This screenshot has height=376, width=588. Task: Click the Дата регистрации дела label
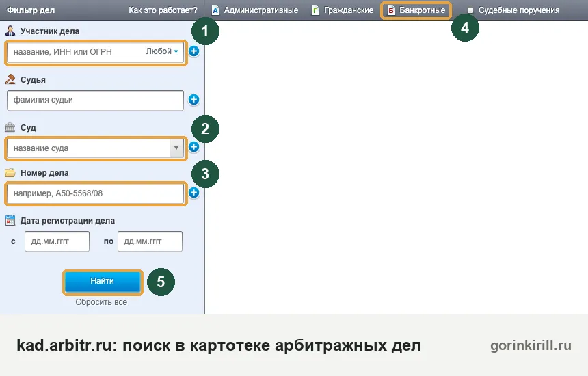[68, 221]
